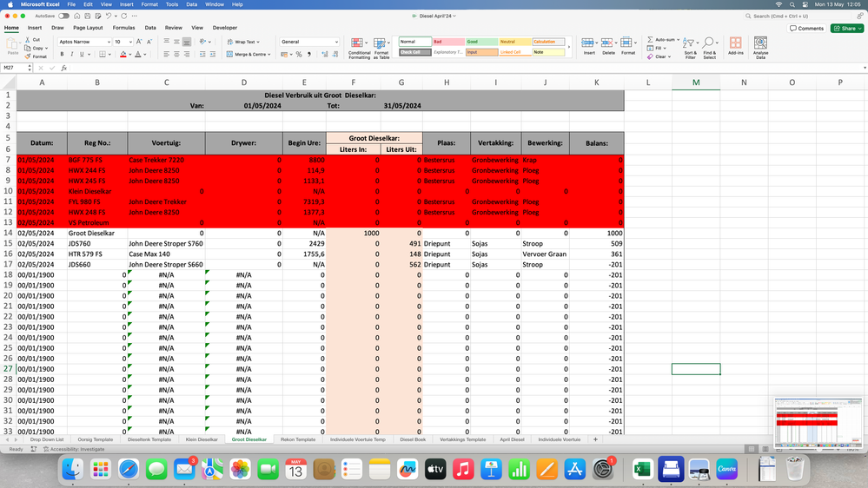The width and height of the screenshot is (868, 488).
Task: Open the Insert ribbon tab
Action: 35,28
